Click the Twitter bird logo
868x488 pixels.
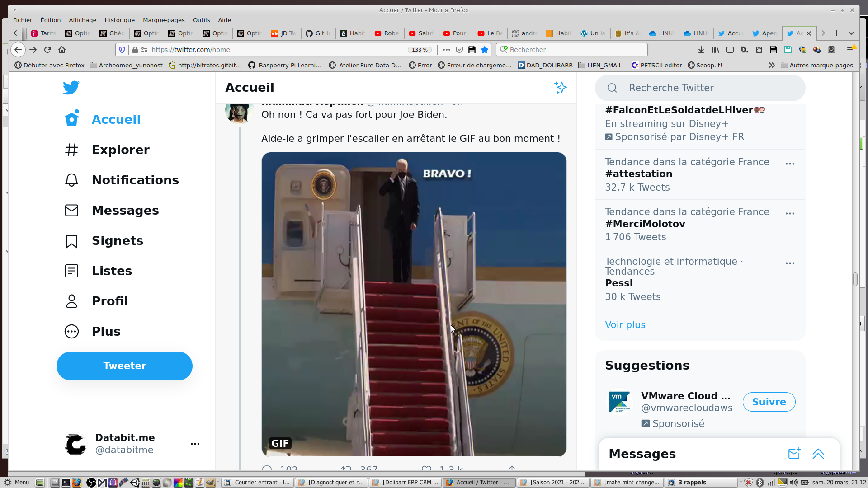tap(71, 87)
